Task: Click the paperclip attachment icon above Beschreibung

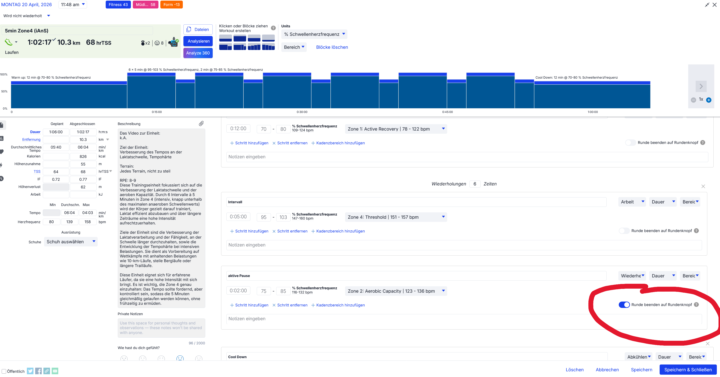Action: (201, 124)
